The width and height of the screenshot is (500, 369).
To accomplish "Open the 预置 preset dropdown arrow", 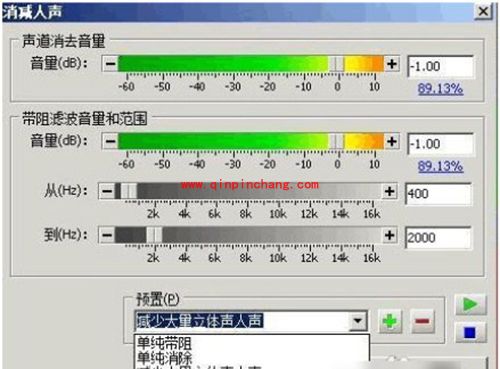I will point(358,321).
